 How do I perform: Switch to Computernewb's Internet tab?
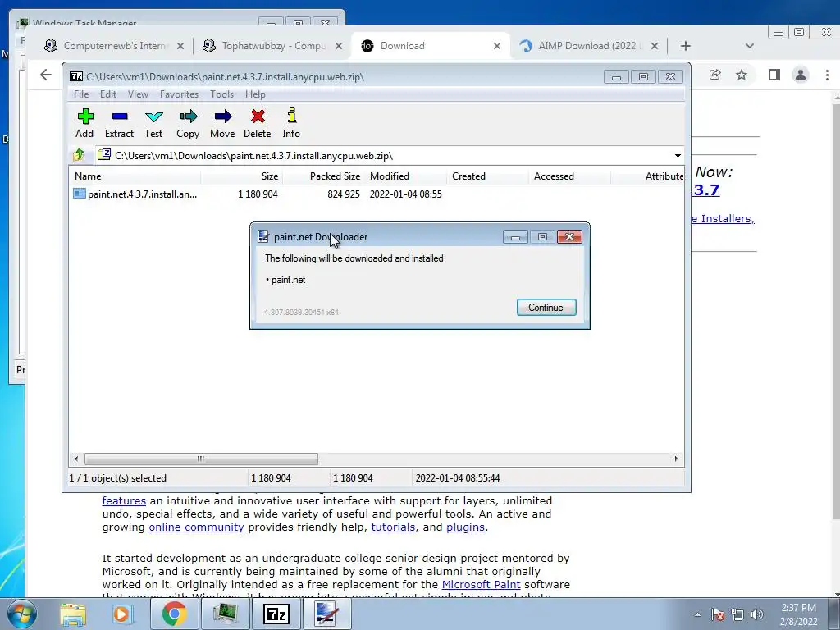pyautogui.click(x=115, y=46)
